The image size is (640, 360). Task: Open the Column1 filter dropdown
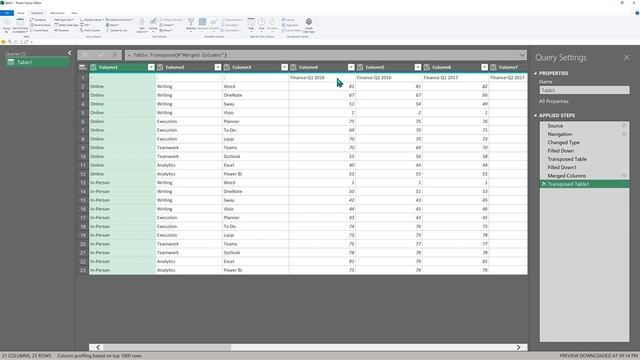coord(151,67)
